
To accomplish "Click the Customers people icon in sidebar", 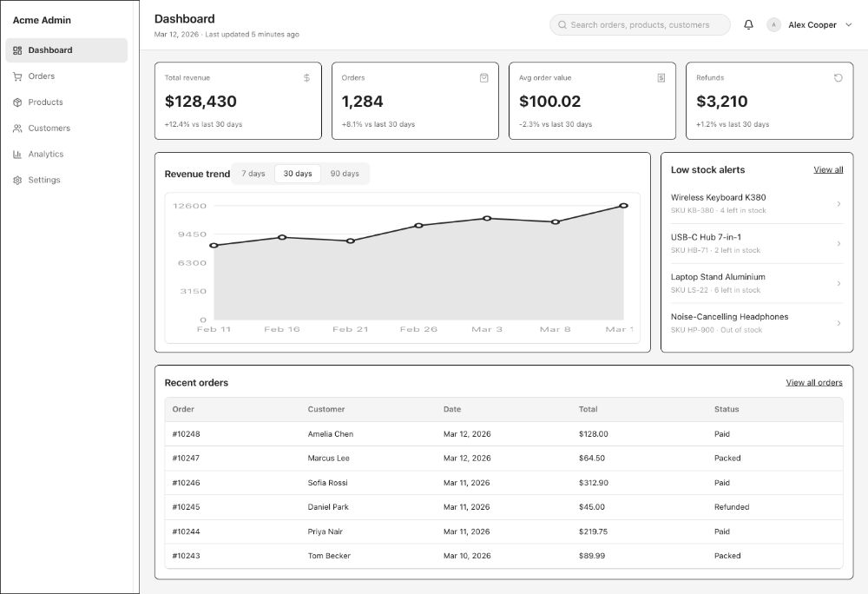I will point(17,129).
